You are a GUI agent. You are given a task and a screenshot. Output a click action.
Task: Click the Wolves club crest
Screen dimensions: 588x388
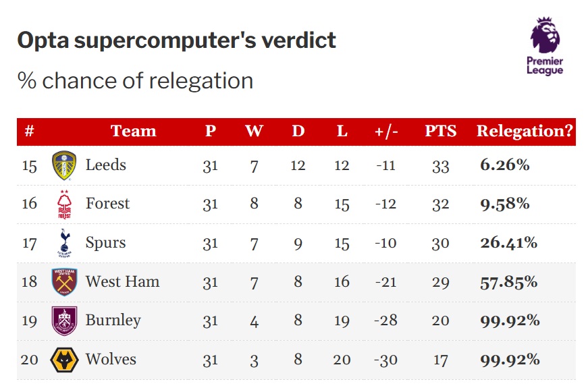pyautogui.click(x=64, y=360)
